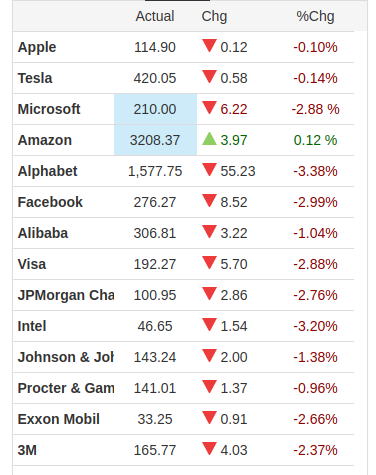Select the highlighted Amazon 3208.37 price cell

(155, 140)
